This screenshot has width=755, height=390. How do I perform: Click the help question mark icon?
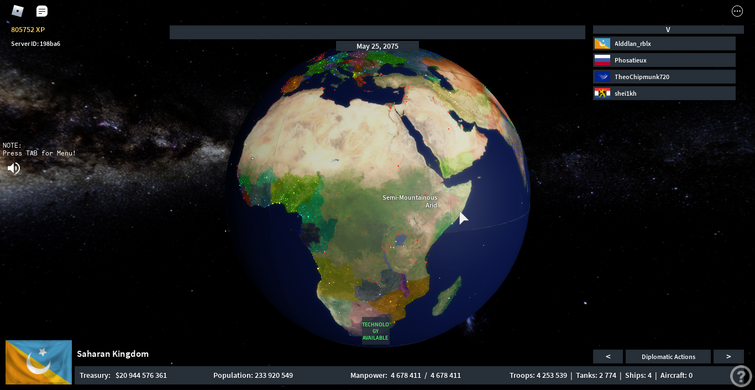(741, 376)
